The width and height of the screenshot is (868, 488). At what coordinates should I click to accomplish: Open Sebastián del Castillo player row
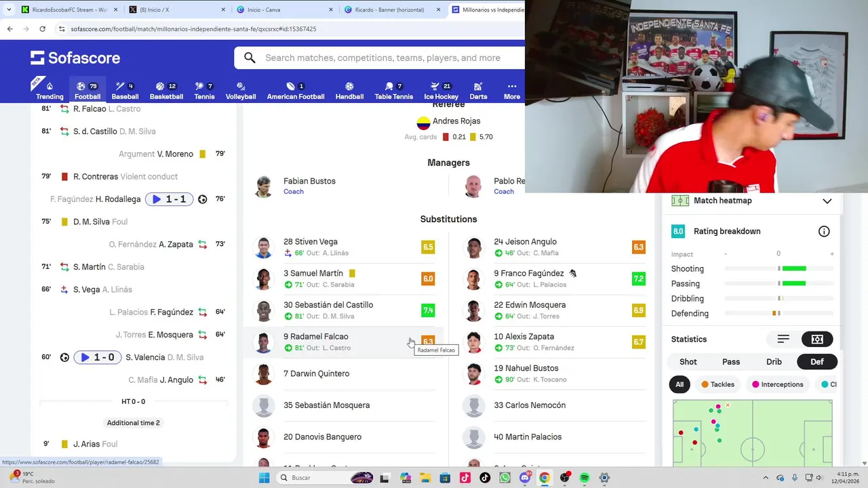(344, 310)
